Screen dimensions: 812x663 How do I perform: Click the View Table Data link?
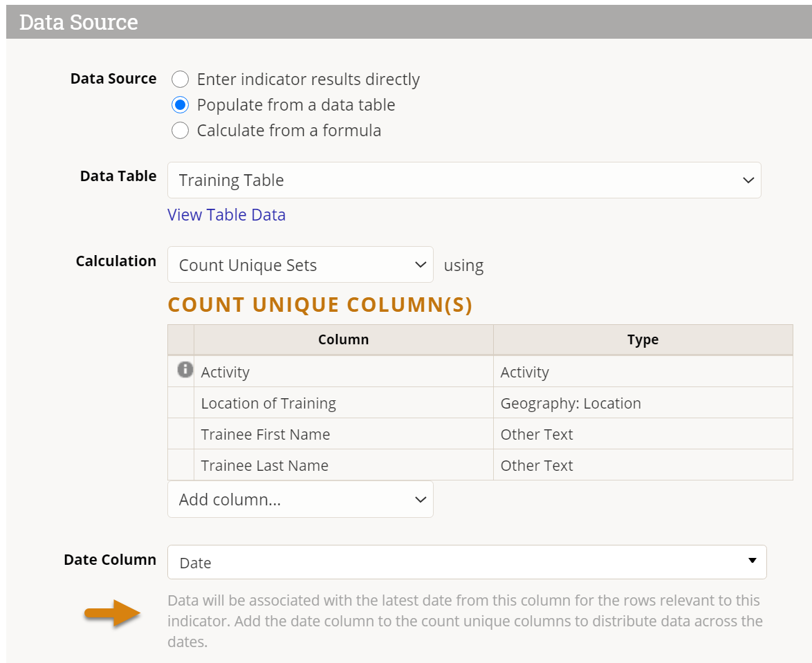tap(226, 215)
